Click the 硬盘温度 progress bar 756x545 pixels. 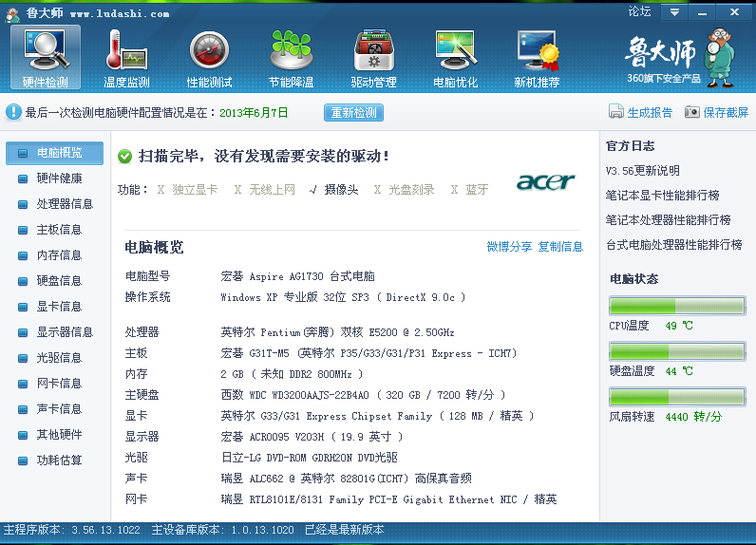[677, 351]
